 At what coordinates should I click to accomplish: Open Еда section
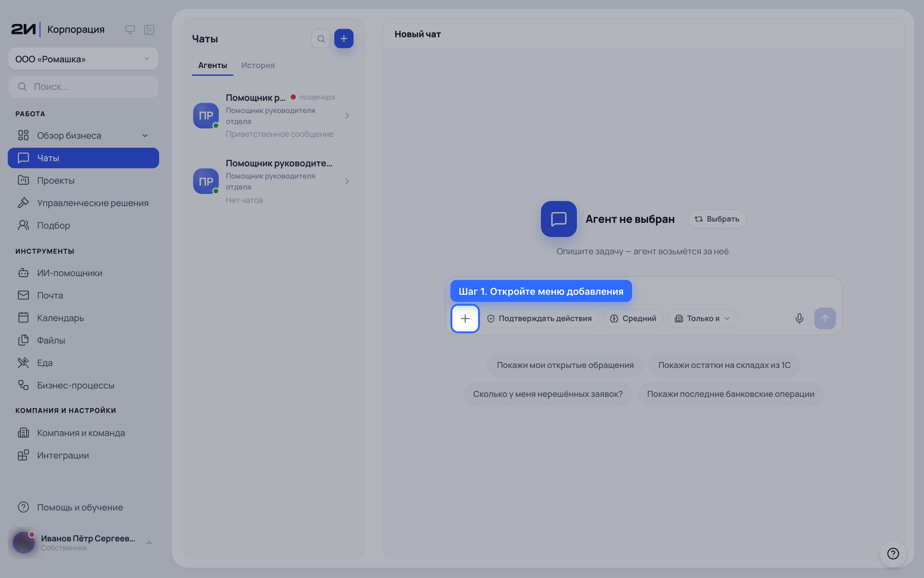click(x=83, y=363)
